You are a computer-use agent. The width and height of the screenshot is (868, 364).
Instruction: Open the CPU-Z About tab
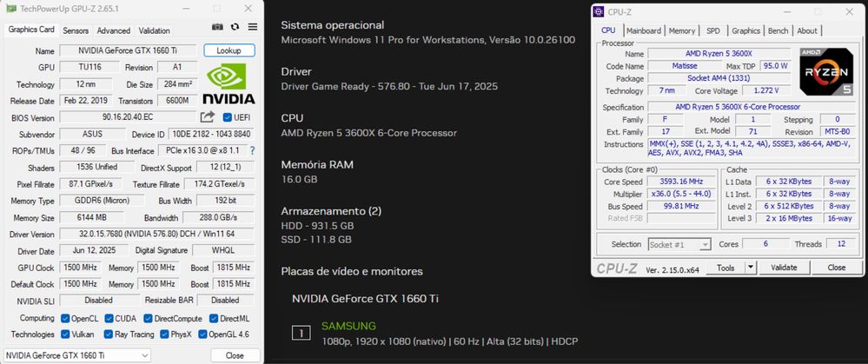click(x=807, y=31)
